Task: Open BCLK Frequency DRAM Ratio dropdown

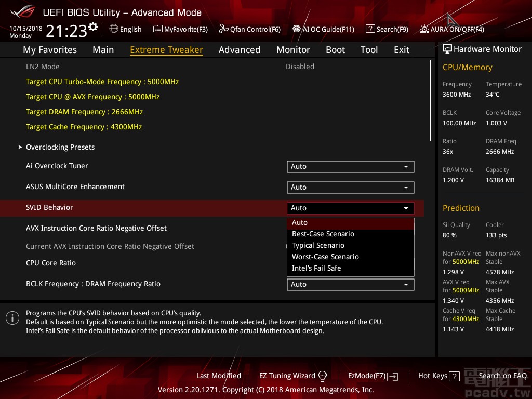Action: click(x=350, y=285)
